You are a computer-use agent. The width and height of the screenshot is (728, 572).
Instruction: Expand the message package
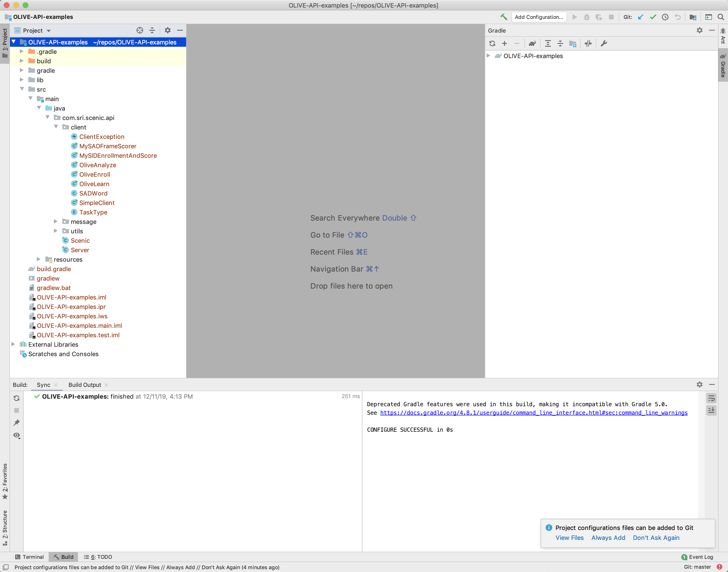coord(56,222)
